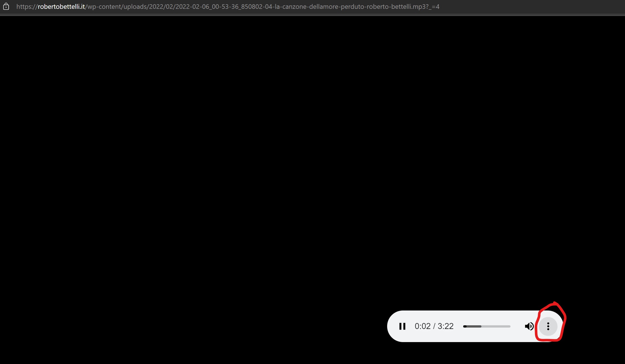This screenshot has height=364, width=625.
Task: Click the wp-content path segment of the URL
Action: 103,7
